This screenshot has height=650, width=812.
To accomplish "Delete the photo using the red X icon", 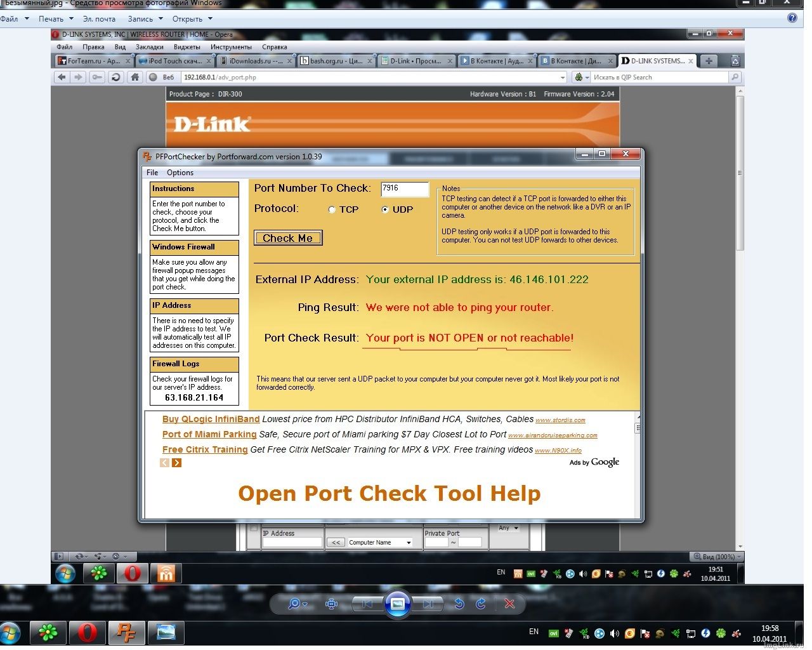I will pos(509,604).
